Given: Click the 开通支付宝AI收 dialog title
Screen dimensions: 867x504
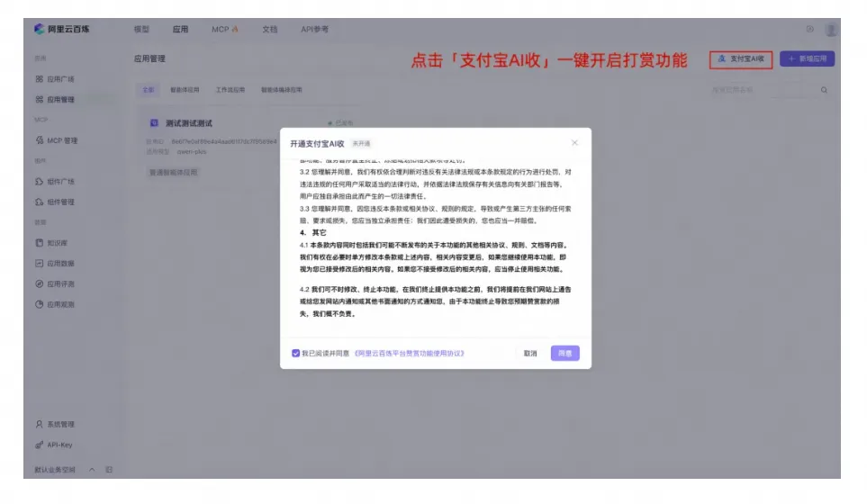Looking at the screenshot, I should [x=317, y=144].
